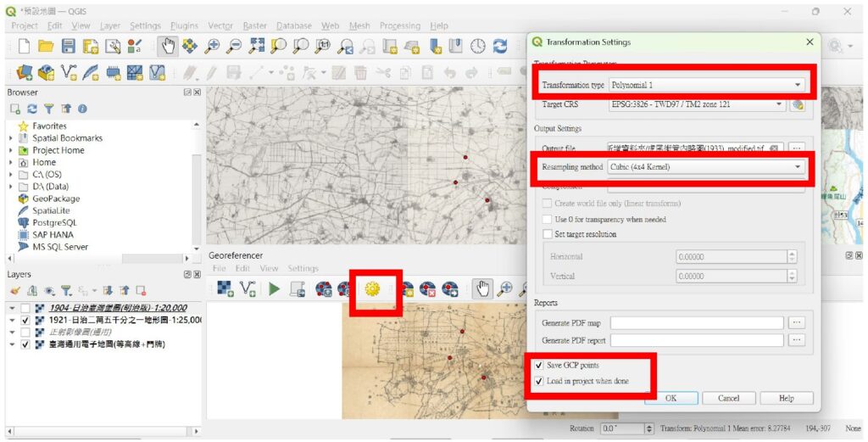868x442 pixels.
Task: Click Load GCP Points icon in Georeferencer
Action: [323, 288]
